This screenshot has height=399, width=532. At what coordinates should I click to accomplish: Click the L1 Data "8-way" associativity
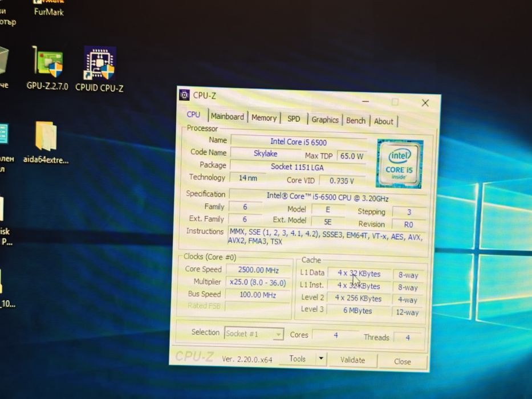coord(408,275)
